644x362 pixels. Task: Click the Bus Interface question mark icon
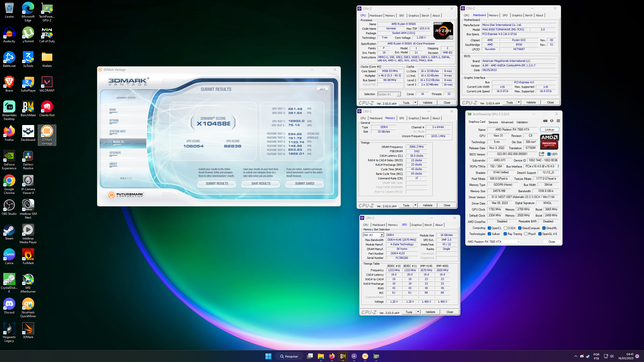(558, 166)
